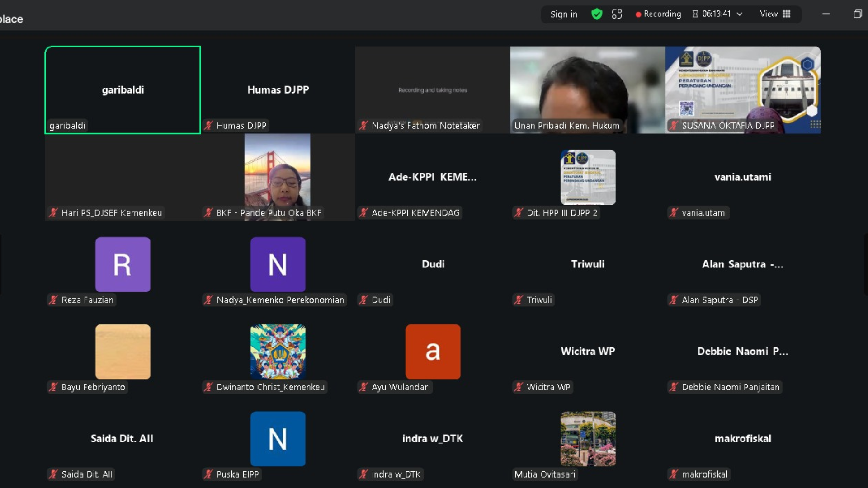Screen dimensions: 868x488
Task: Open the View layout menu
Action: pyautogui.click(x=769, y=14)
